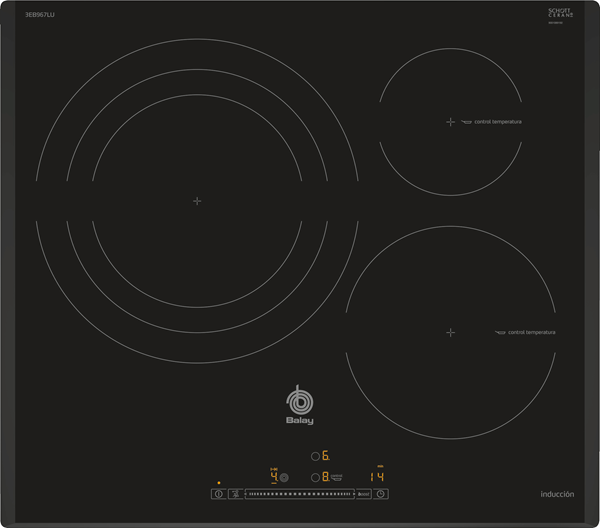
Task: Click the cross in the top-right cooking zone
Action: click(x=450, y=122)
